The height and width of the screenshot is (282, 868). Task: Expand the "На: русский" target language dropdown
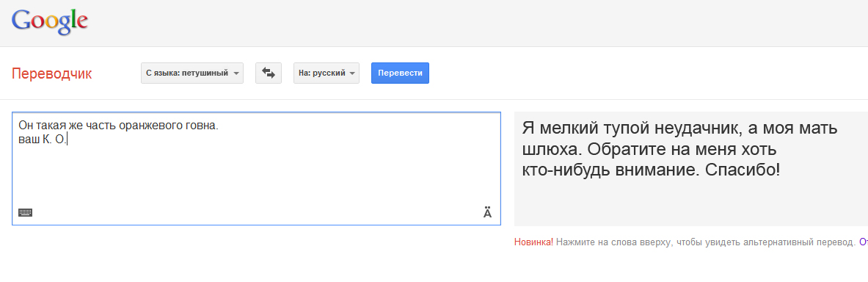click(326, 73)
